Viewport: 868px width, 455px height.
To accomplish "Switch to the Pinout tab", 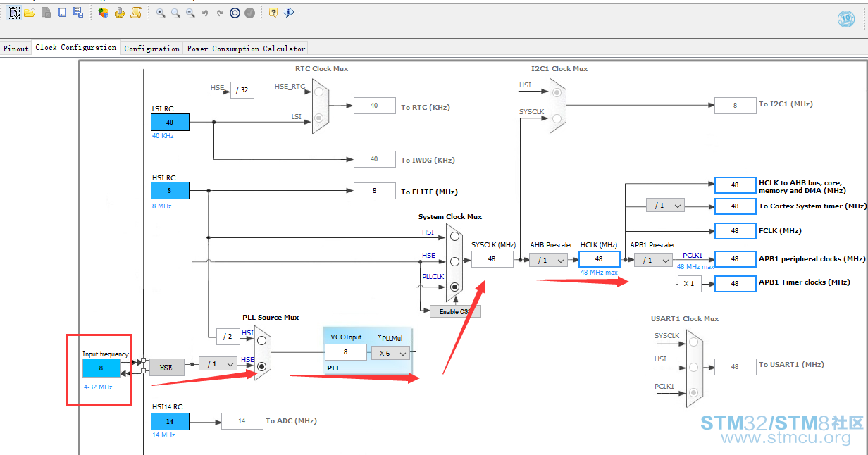I will click(x=15, y=49).
